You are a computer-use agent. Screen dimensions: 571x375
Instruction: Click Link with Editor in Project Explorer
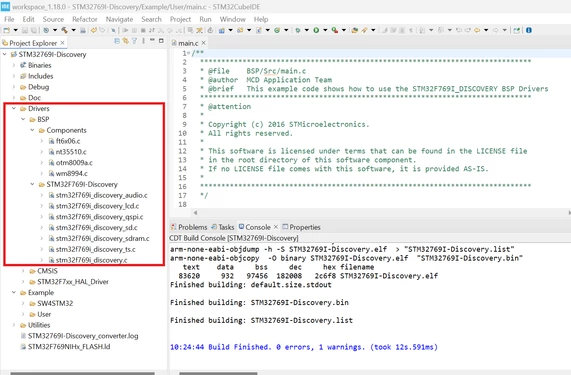(126, 41)
